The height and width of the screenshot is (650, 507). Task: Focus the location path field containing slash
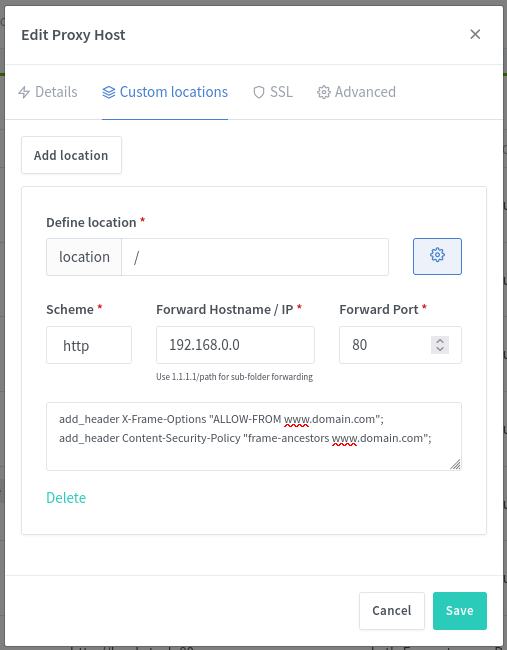click(x=255, y=257)
